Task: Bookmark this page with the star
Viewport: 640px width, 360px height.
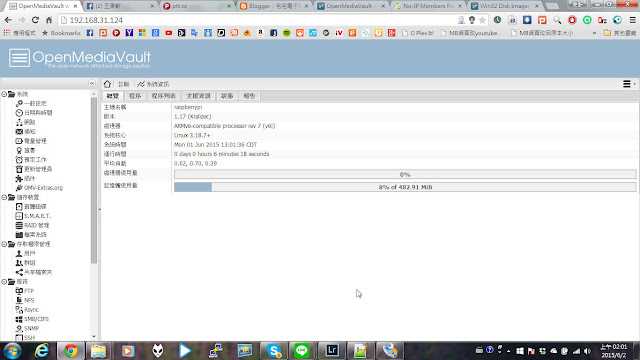Action: (x=482, y=20)
